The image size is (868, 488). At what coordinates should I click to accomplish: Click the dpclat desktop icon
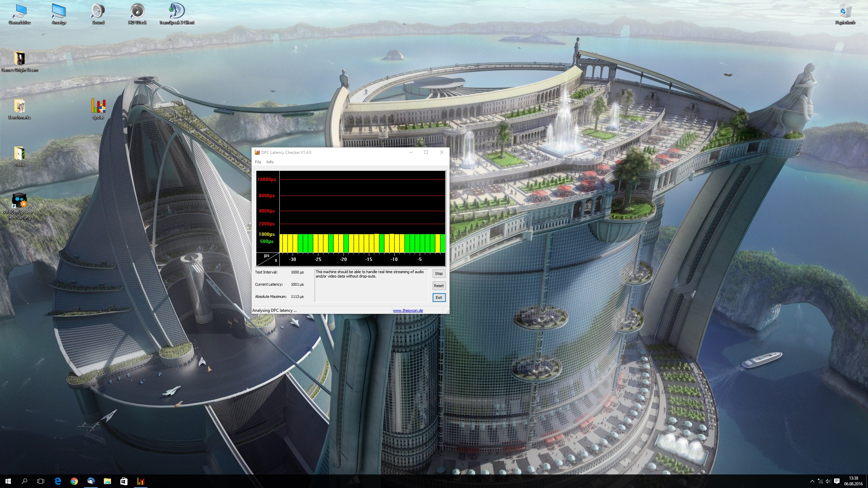[x=98, y=107]
